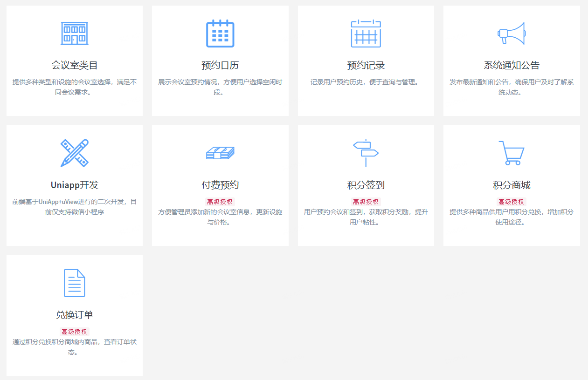This screenshot has height=380, width=588.
Task: Select the pencil and ruler icon
Action: pyautogui.click(x=75, y=153)
